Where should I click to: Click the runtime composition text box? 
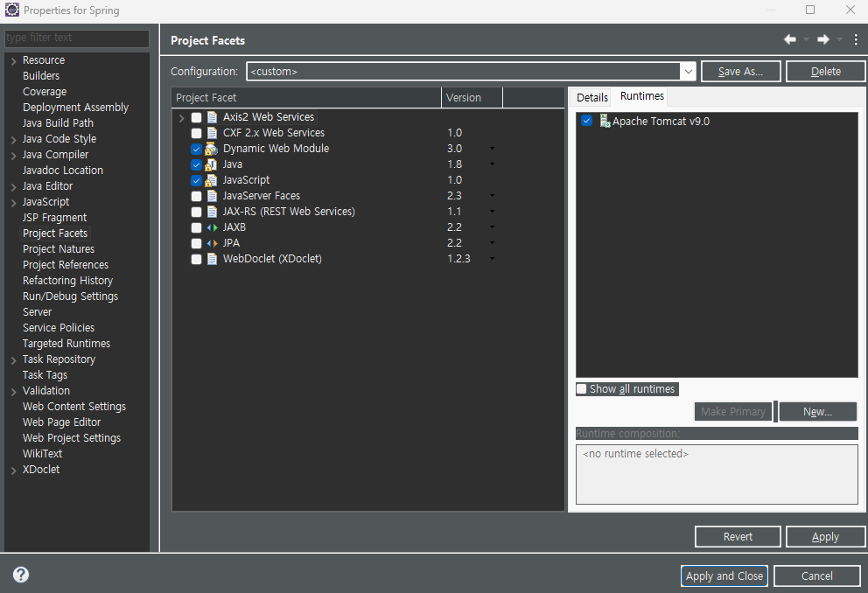(x=717, y=474)
